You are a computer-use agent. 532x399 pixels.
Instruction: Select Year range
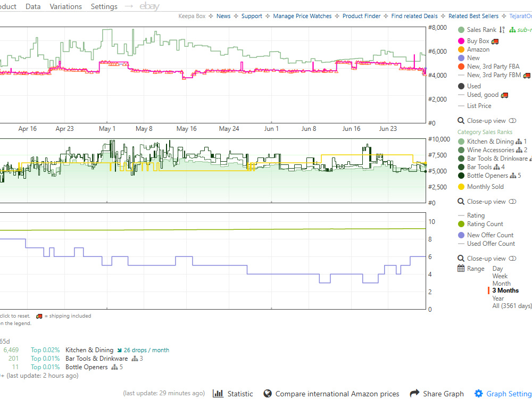[x=498, y=298]
